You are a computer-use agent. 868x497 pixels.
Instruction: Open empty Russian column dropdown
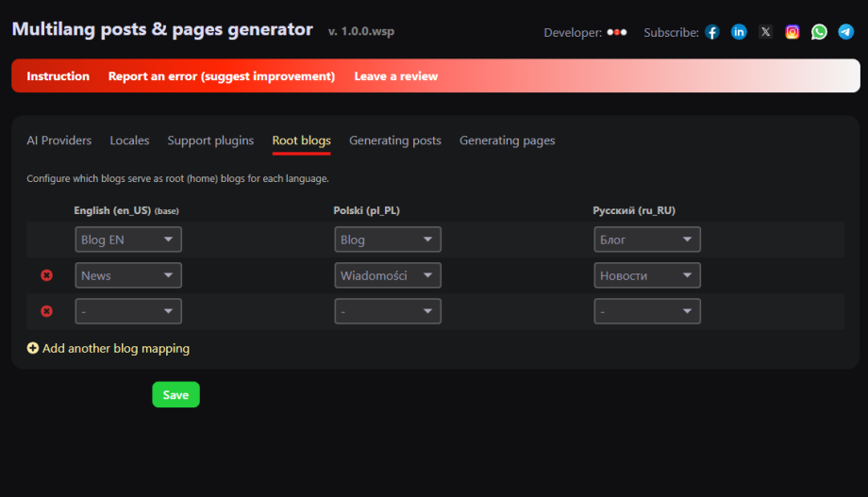647,311
